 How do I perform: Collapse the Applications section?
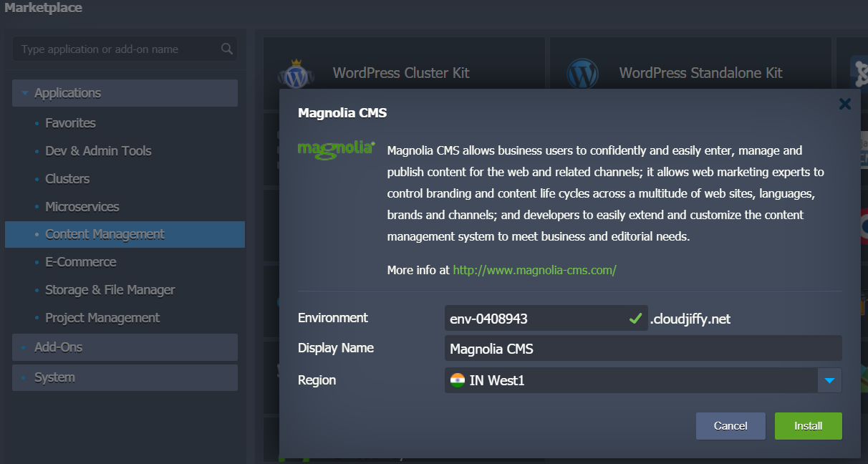pos(26,93)
